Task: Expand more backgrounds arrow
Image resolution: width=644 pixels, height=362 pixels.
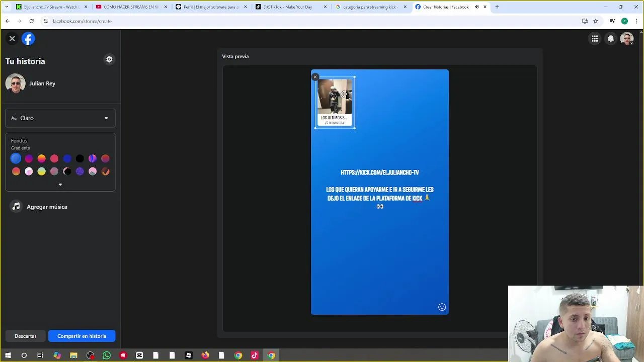Action: click(x=60, y=185)
